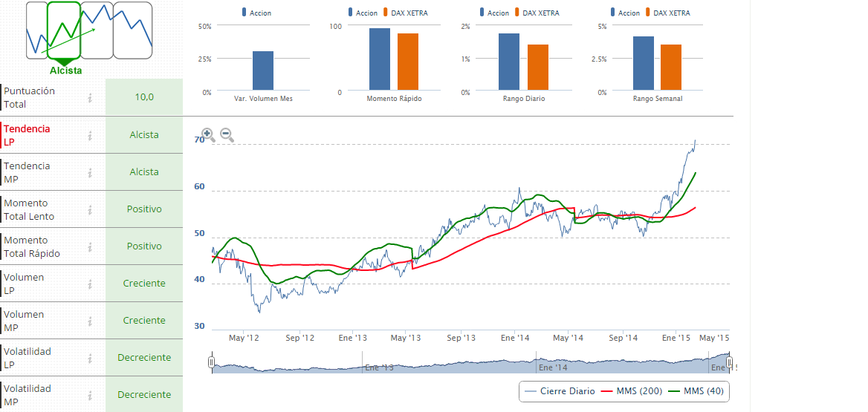Click Decreciente value for Volatilidad MP

click(144, 394)
